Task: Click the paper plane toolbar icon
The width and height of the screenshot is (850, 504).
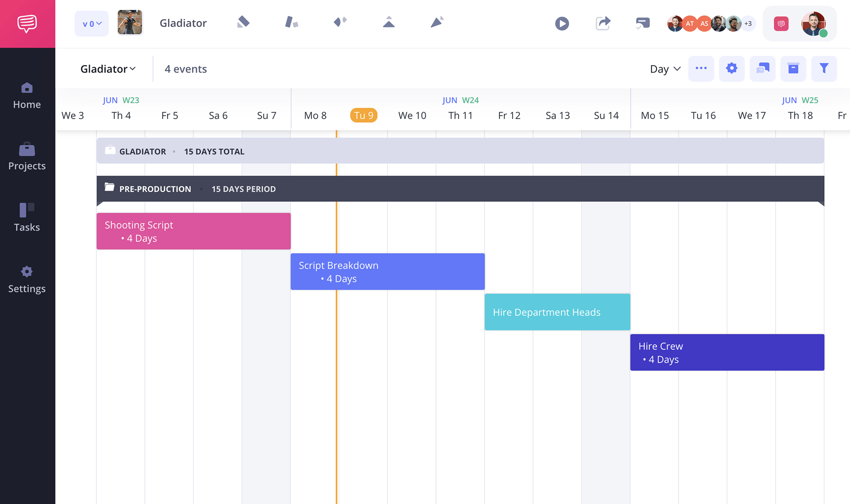Action: coord(437,22)
